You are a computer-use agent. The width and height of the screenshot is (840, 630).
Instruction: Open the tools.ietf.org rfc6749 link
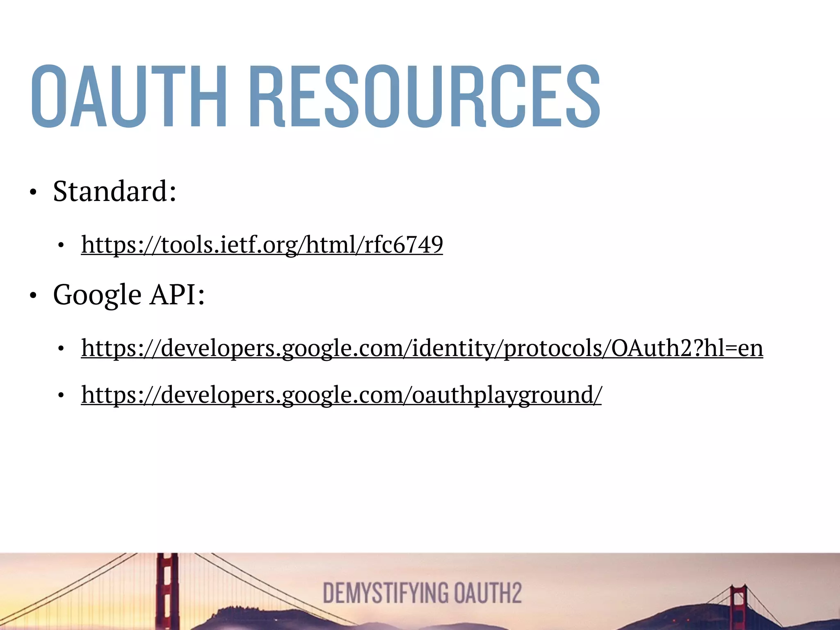click(x=262, y=245)
